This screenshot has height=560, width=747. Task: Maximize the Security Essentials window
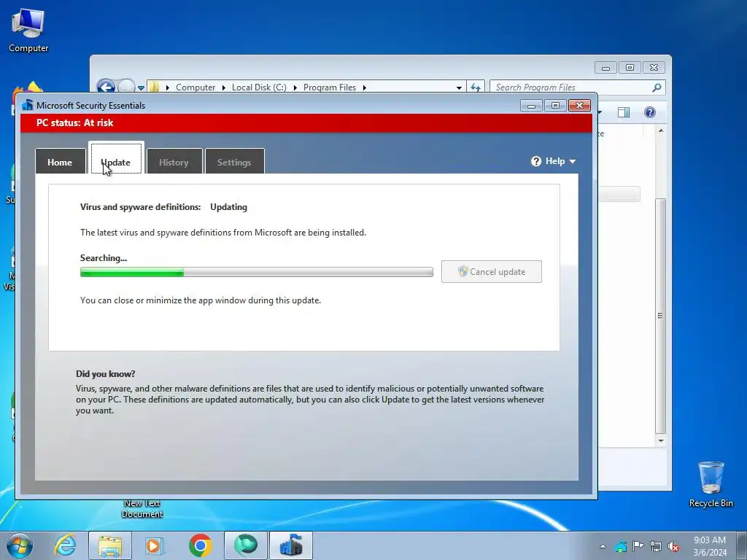[555, 105]
